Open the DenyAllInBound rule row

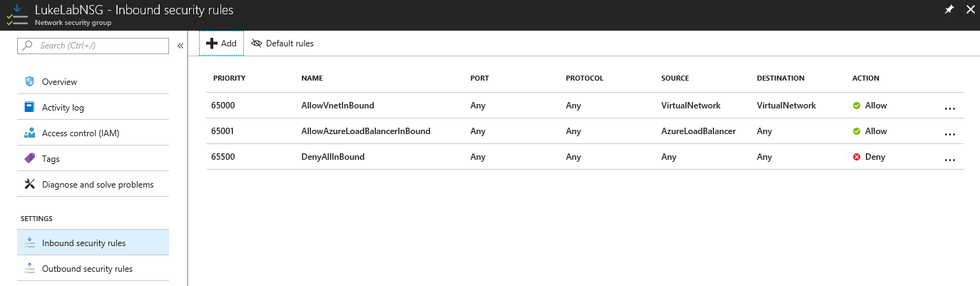tap(584, 157)
